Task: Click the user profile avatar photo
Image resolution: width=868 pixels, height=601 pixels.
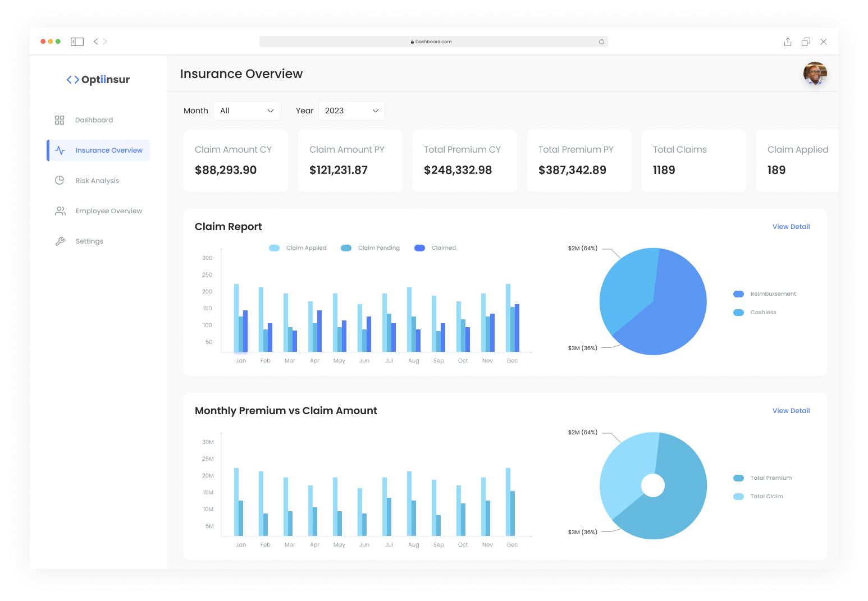Action: 815,74
